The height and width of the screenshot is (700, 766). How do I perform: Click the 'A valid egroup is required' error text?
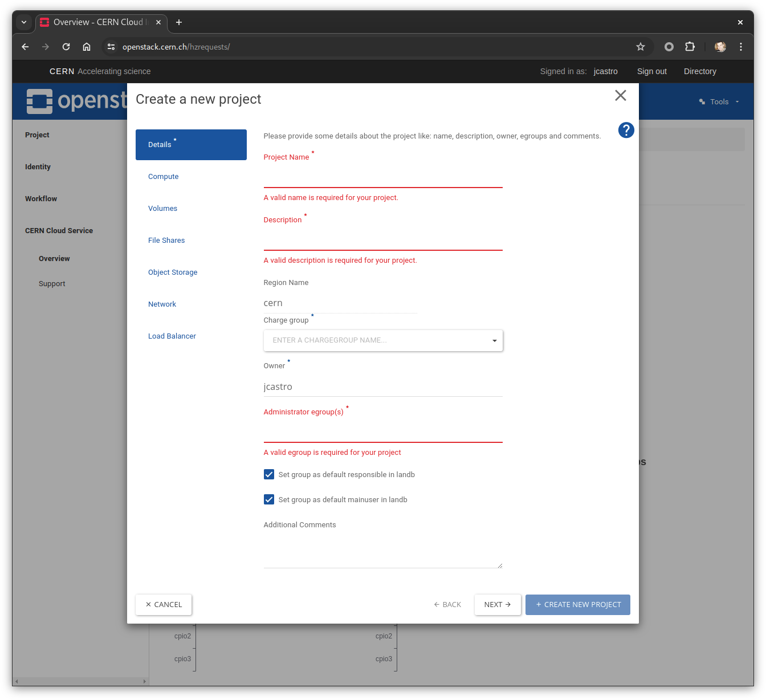point(332,453)
